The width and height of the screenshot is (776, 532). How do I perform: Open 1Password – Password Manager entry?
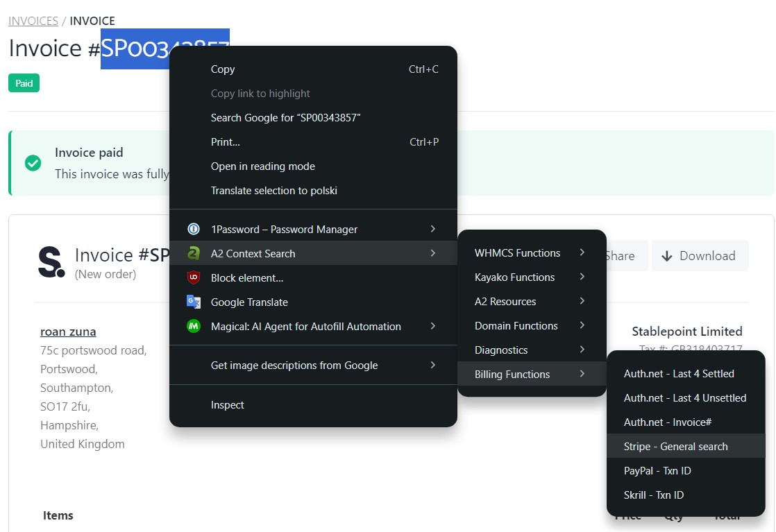click(x=313, y=229)
